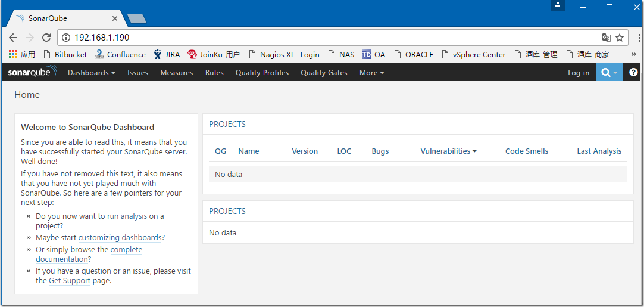
Task: Sort projects by the QG column
Action: tap(221, 151)
